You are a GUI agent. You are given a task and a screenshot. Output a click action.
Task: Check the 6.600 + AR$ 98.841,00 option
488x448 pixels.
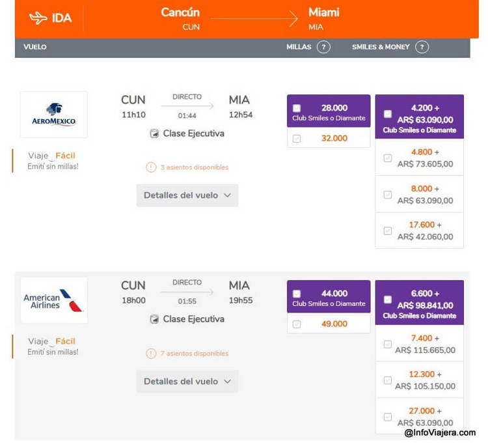pyautogui.click(x=388, y=300)
